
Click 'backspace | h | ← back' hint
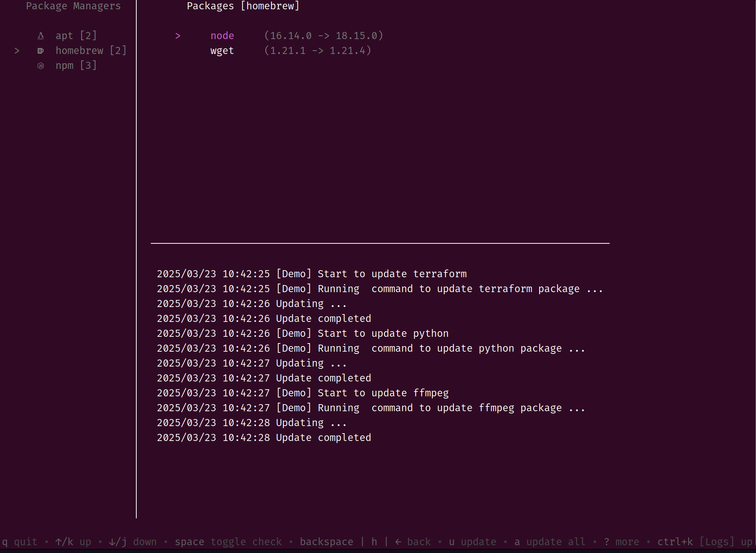pyautogui.click(x=365, y=542)
